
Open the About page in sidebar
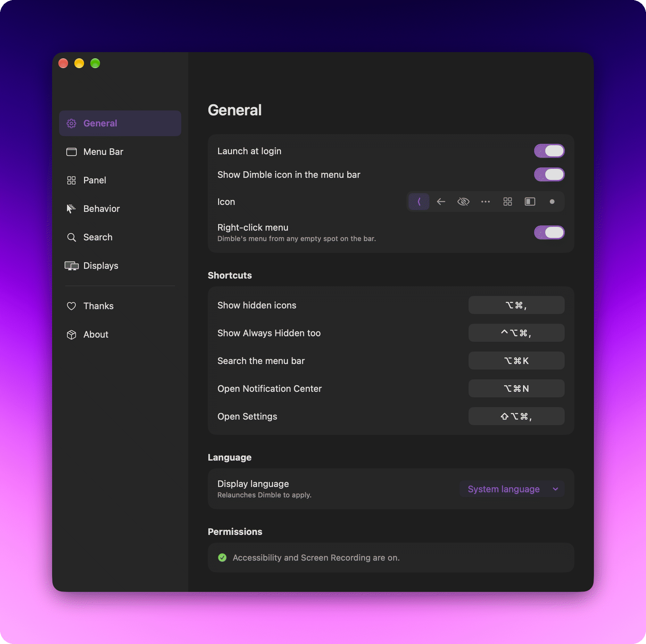coord(120,335)
